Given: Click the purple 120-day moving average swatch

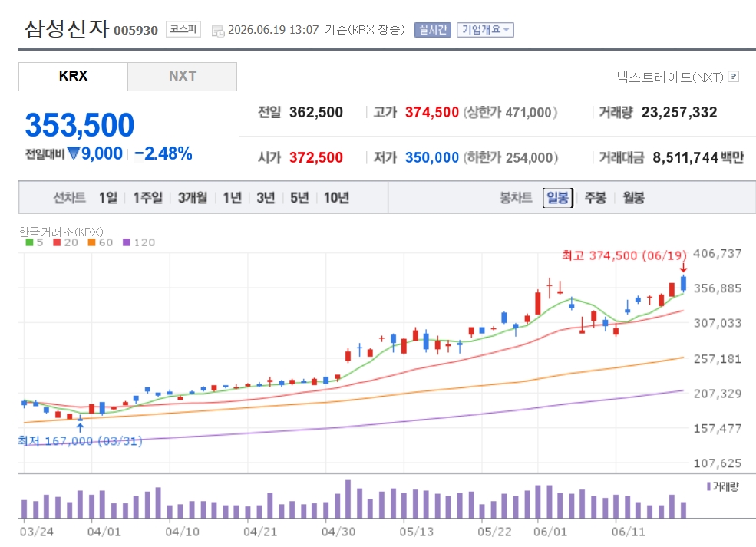Looking at the screenshot, I should (127, 242).
